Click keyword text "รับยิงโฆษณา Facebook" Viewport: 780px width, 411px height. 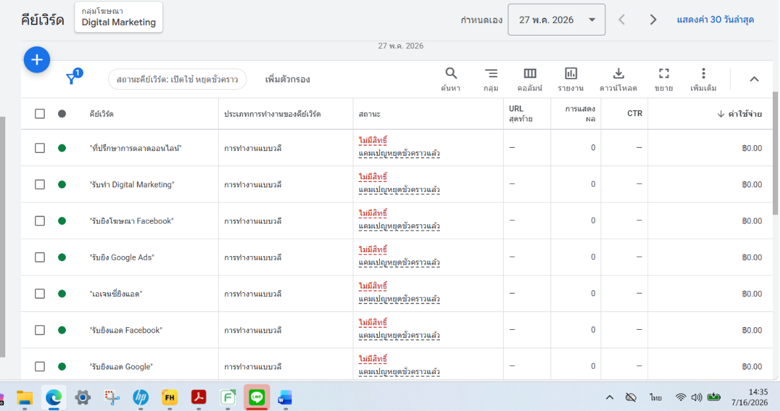[131, 221]
